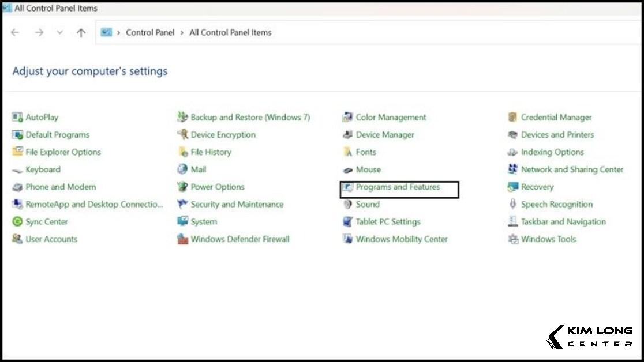Open User Accounts
This screenshot has height=362, width=644.
(51, 239)
